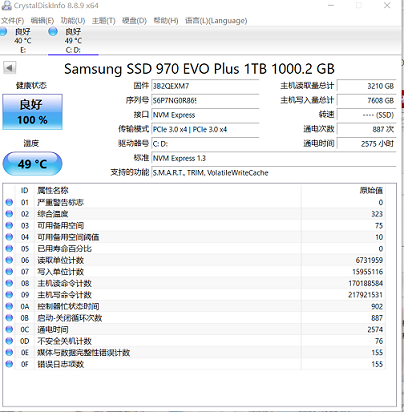Screen dimensions: 404x412
Task: Click the 属性名称 column header
Action: tap(168, 190)
